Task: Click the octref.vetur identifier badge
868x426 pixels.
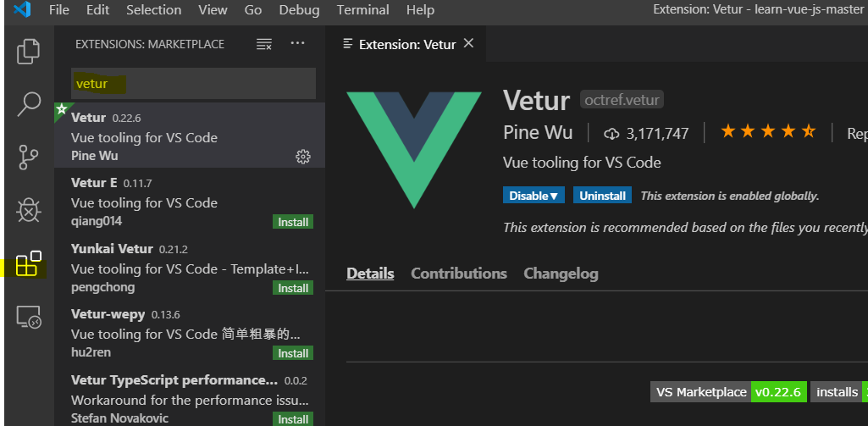Action: (x=622, y=100)
